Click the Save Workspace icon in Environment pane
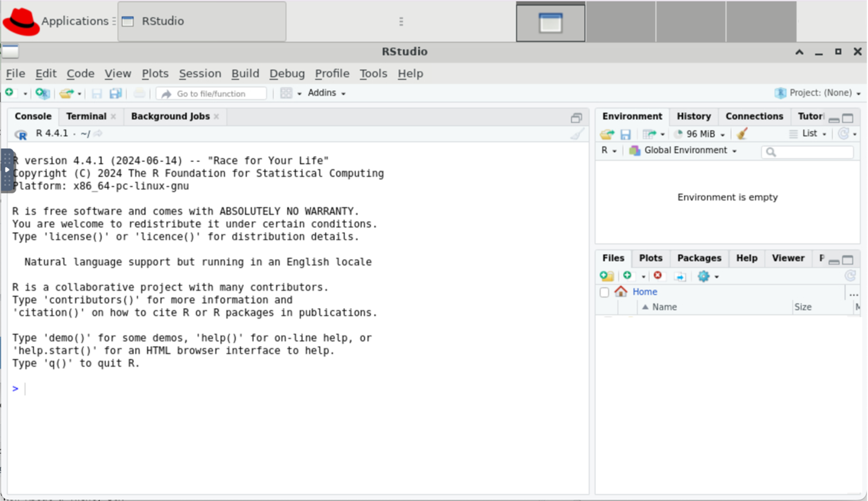Image resolution: width=868 pixels, height=501 pixels. tap(625, 134)
